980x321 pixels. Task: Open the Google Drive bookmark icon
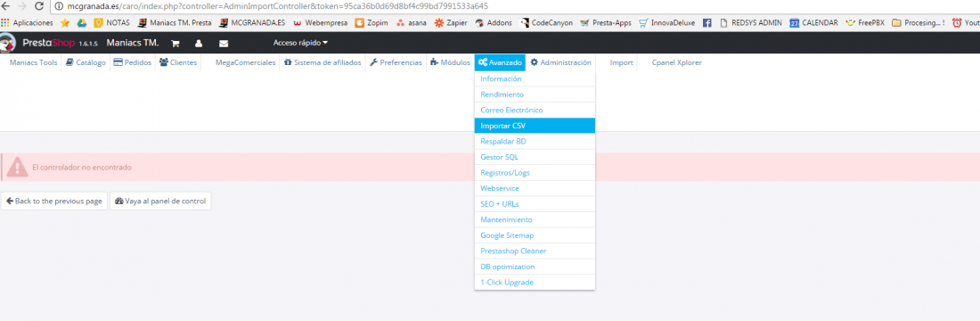(x=82, y=22)
